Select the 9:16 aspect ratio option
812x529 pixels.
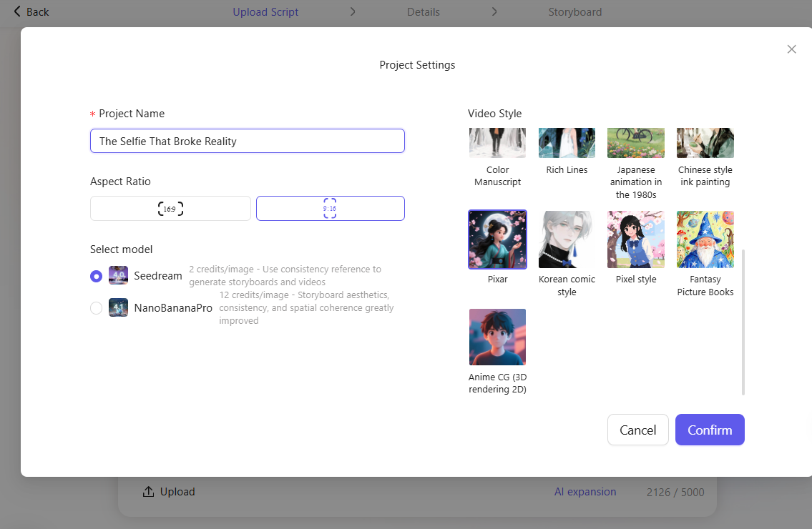[x=331, y=209]
